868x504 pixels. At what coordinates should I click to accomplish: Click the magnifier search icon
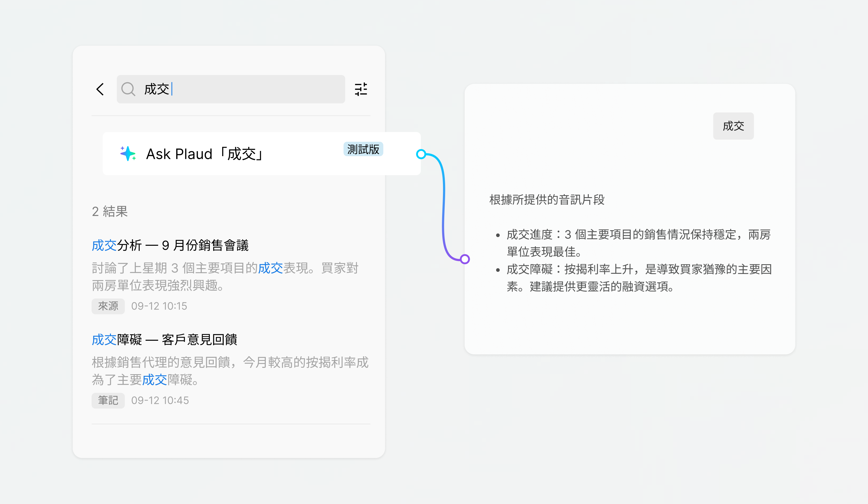click(x=128, y=89)
